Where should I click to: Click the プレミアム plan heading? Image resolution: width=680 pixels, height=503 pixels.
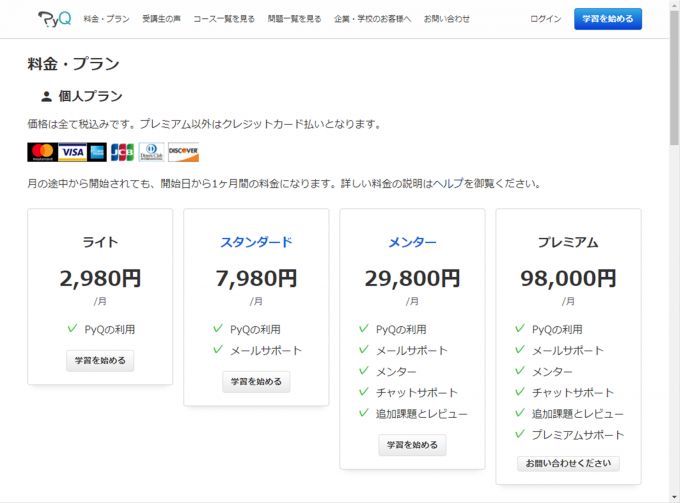(569, 242)
